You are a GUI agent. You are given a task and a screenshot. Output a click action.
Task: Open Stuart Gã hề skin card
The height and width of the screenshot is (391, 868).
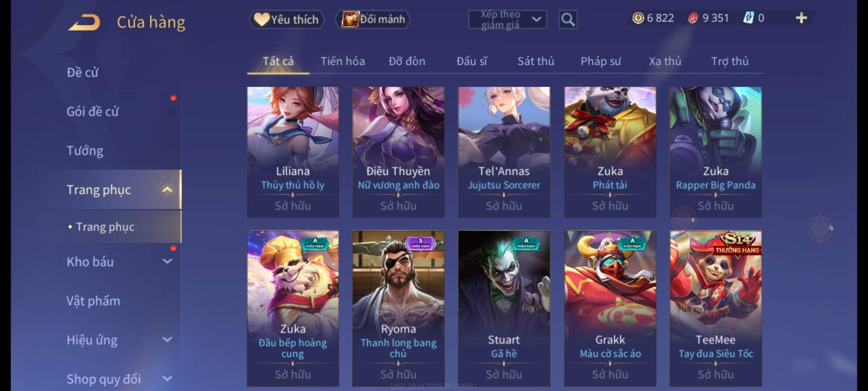504,308
